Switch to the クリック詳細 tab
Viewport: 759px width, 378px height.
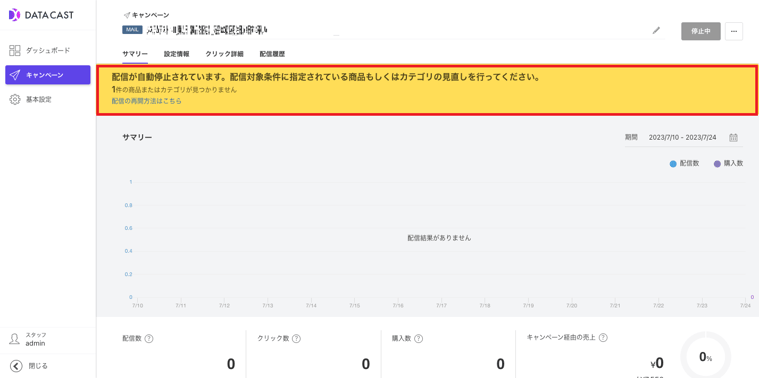[x=224, y=54]
